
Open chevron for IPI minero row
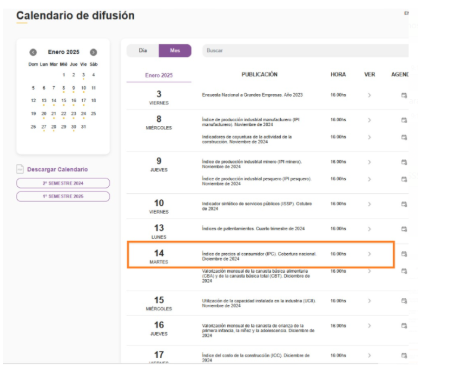[x=369, y=162]
